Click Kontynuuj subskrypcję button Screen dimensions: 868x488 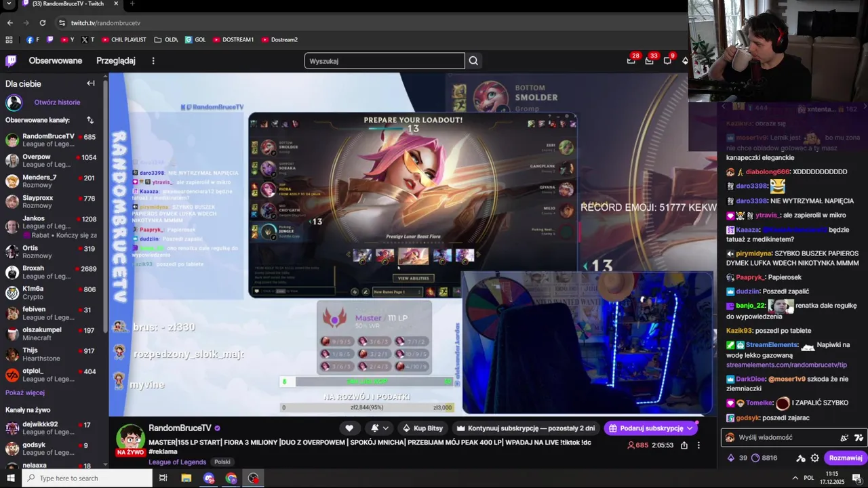[x=526, y=428]
